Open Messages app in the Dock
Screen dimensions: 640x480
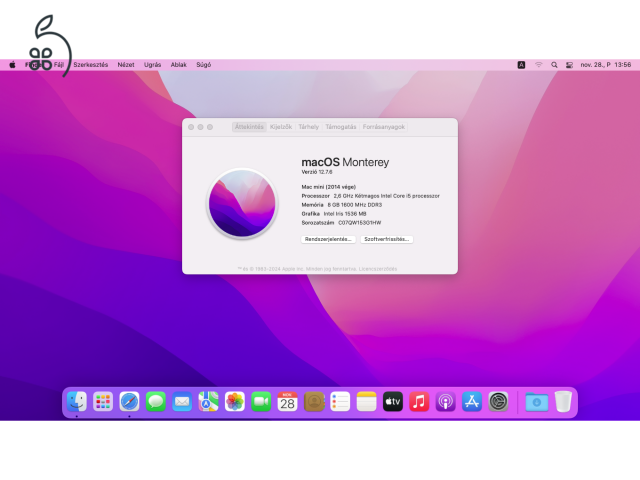[x=156, y=402]
